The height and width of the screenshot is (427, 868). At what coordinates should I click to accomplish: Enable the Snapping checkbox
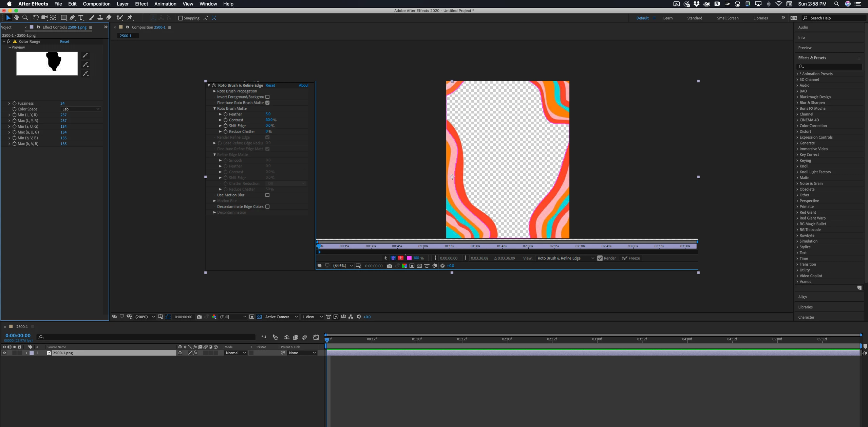point(181,18)
